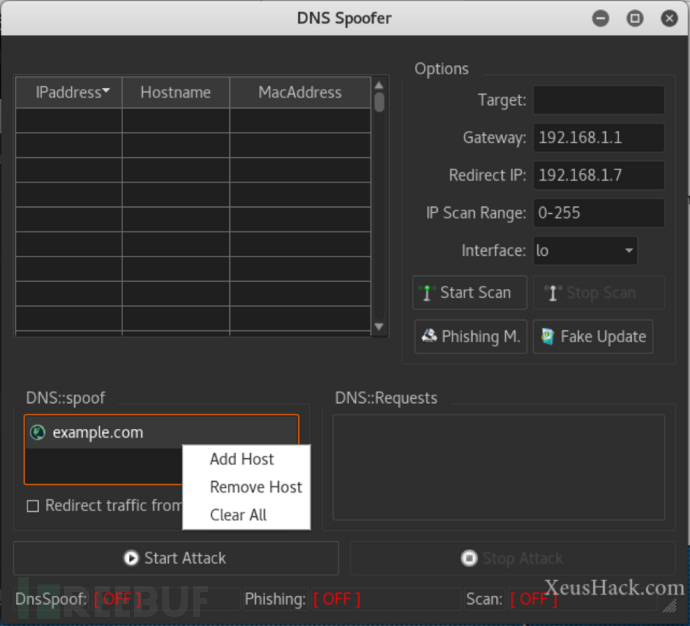This screenshot has width=690, height=626.
Task: Minimize the DNS Spoofer window
Action: click(x=600, y=18)
